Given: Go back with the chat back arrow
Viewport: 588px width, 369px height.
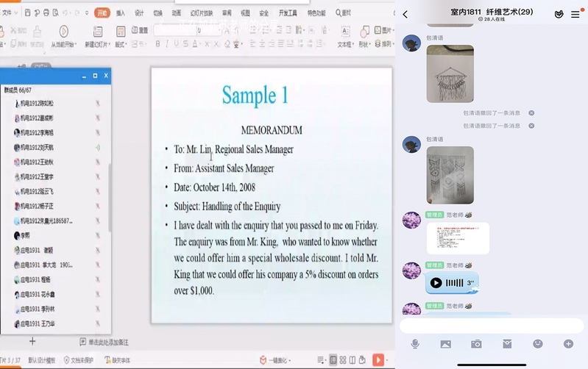Looking at the screenshot, I should 405,14.
